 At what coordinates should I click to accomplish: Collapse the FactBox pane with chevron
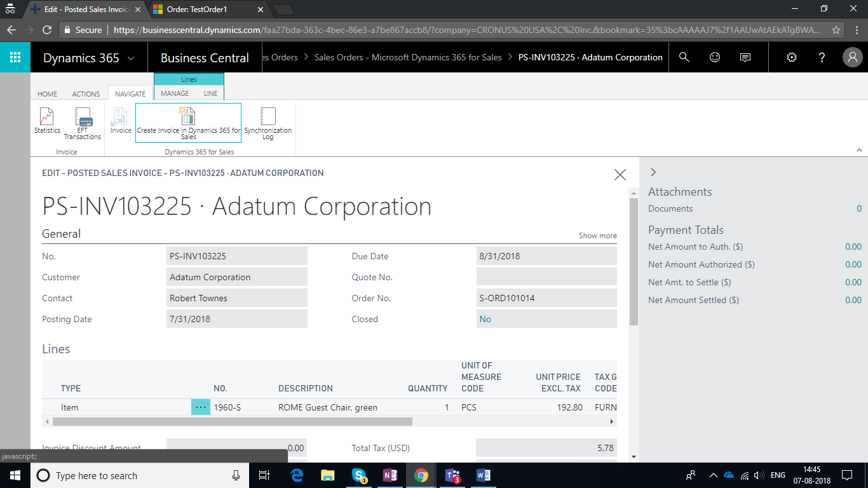point(653,172)
